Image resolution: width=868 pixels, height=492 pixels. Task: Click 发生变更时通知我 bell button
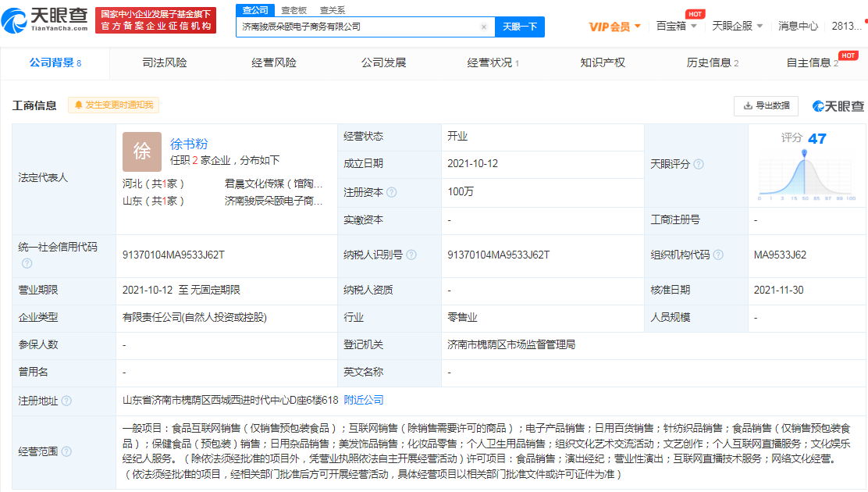pyautogui.click(x=113, y=105)
